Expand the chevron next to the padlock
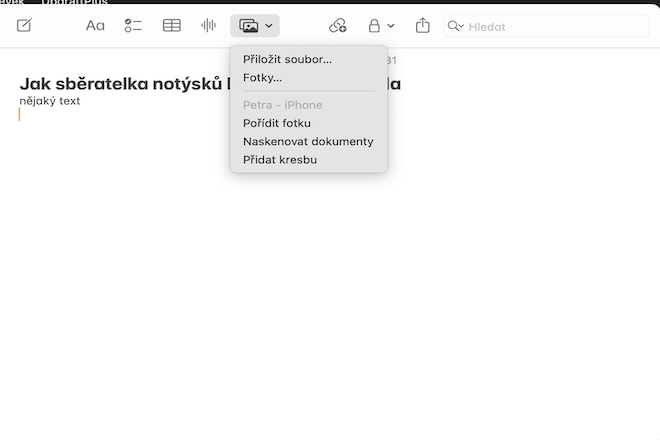The height and width of the screenshot is (440, 660). tap(391, 26)
